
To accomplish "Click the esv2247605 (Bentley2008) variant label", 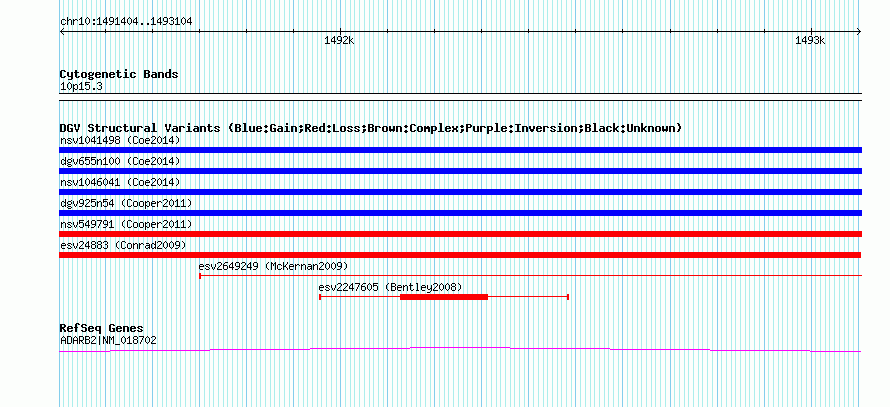I will (391, 287).
